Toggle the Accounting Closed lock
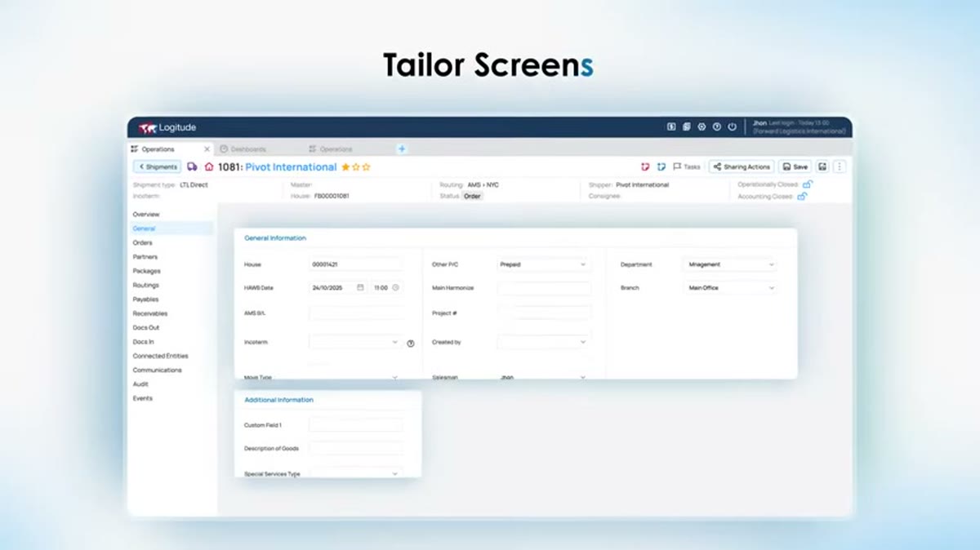 (803, 197)
